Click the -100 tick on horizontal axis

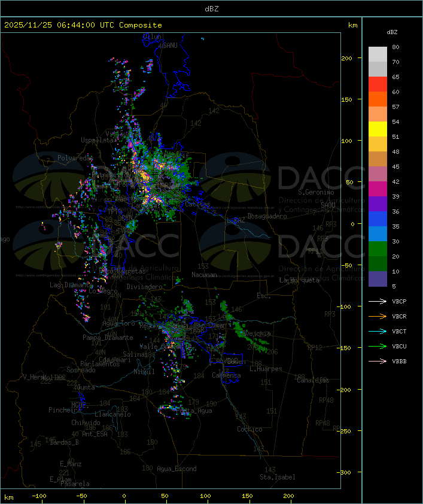(39, 496)
